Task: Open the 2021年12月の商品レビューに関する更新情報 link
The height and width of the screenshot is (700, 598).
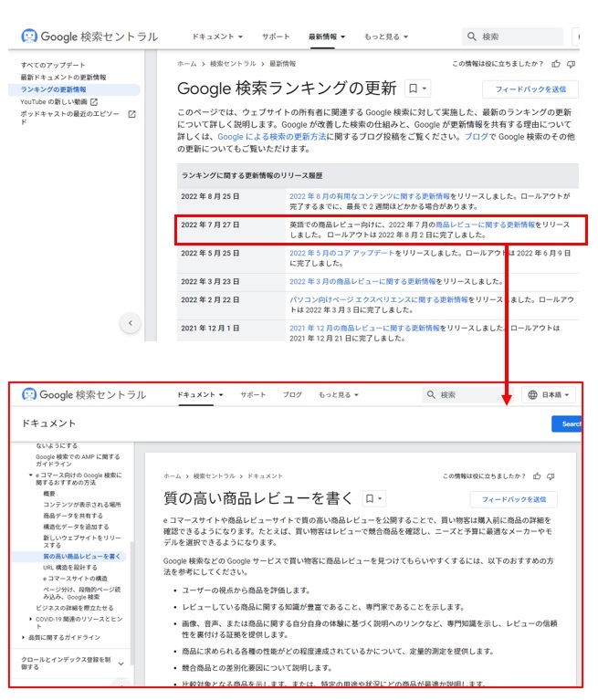Action: tap(364, 329)
